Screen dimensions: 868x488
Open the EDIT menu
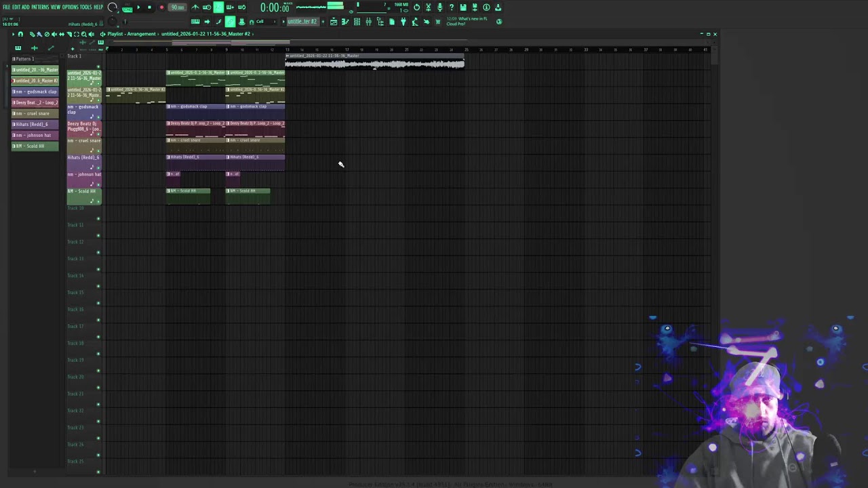click(16, 7)
